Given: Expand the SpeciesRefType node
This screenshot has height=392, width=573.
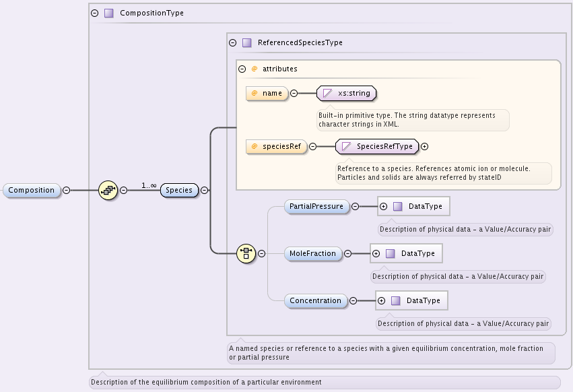Looking at the screenshot, I should tap(424, 147).
